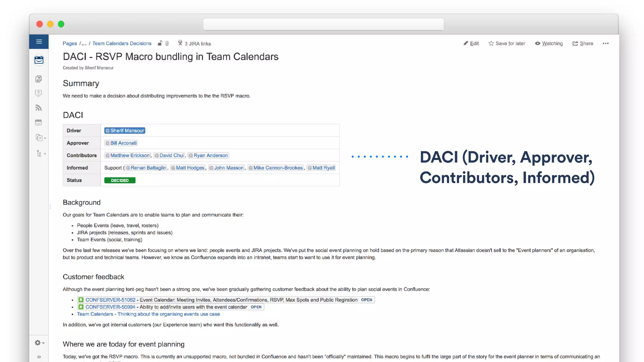
Task: Click the 'JIRA projects' bullet item
Action: point(125,233)
